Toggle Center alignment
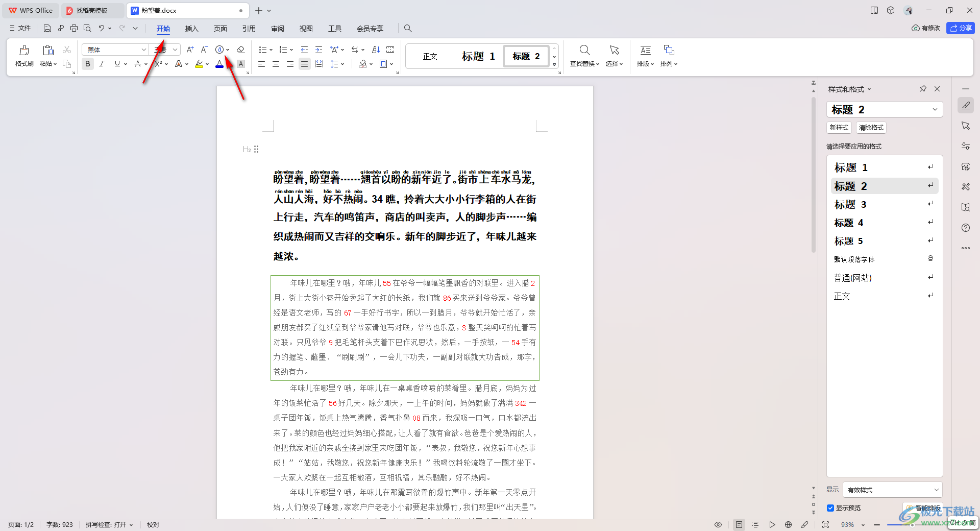The height and width of the screenshot is (531, 980). (x=276, y=64)
